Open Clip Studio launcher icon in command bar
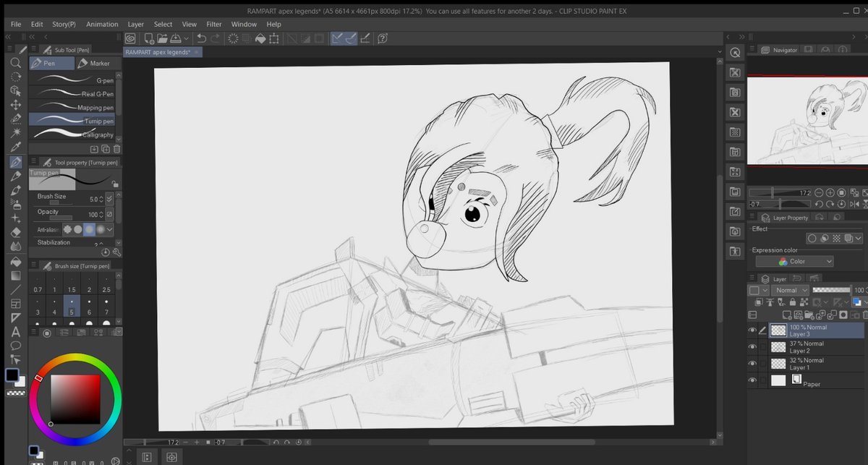The image size is (868, 465). (x=130, y=38)
